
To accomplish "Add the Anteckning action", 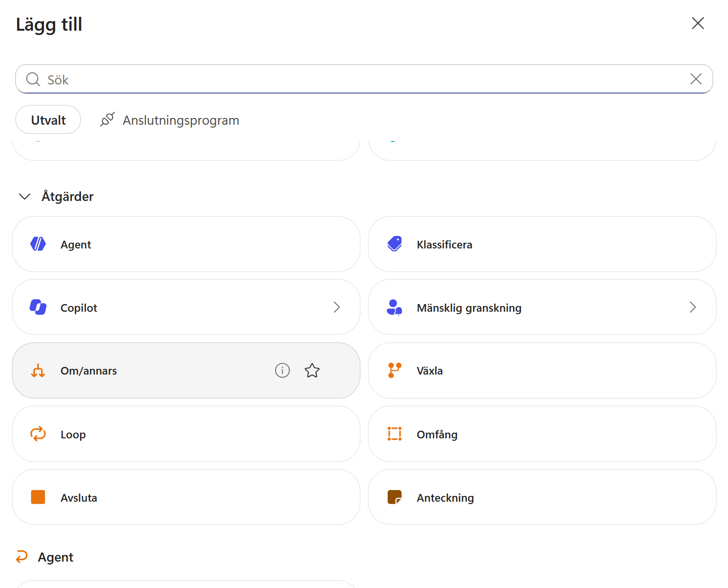I will (542, 497).
